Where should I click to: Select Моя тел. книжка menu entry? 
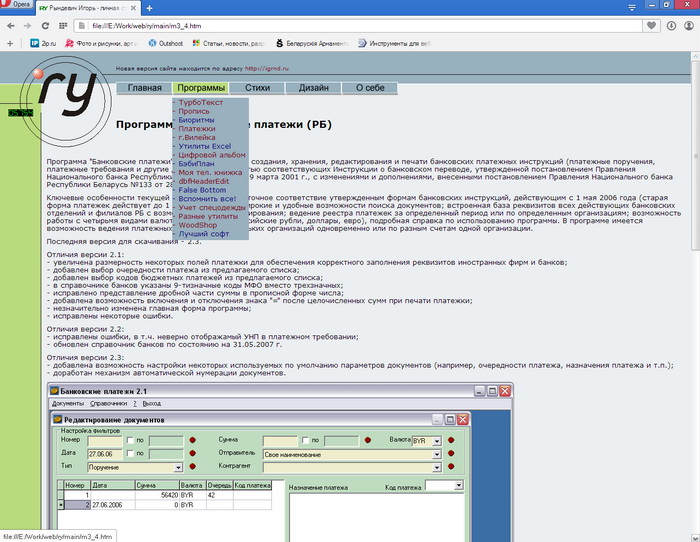(x=210, y=172)
